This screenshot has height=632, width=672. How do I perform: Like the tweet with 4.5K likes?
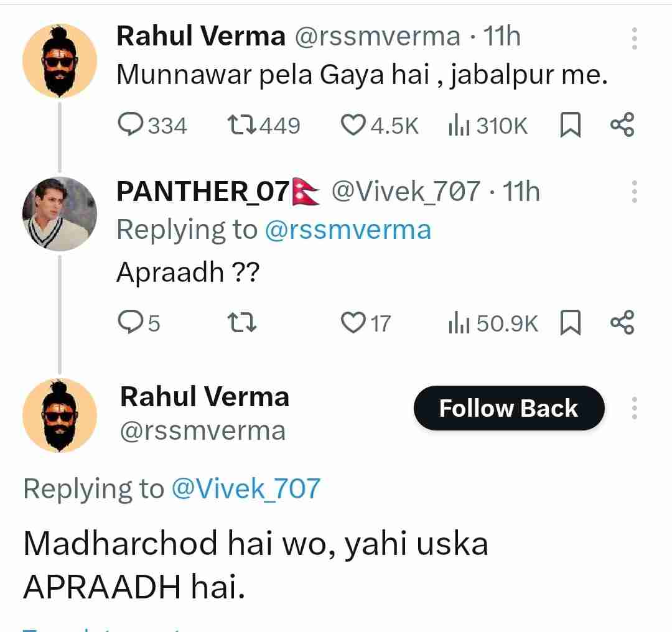tap(354, 126)
